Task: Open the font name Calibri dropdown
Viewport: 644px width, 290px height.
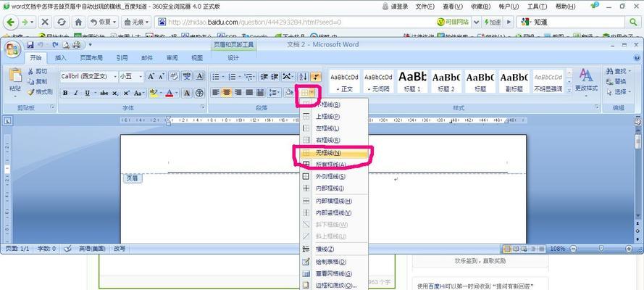Action: click(x=115, y=76)
